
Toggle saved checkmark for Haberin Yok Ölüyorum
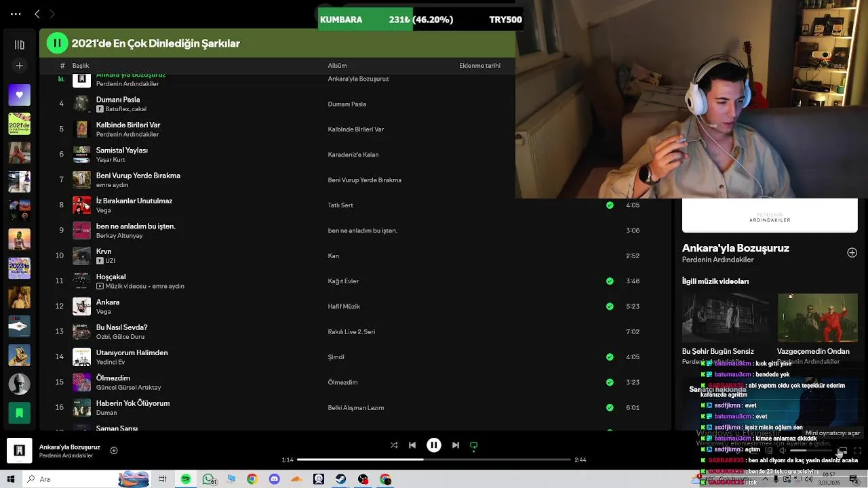coord(610,407)
